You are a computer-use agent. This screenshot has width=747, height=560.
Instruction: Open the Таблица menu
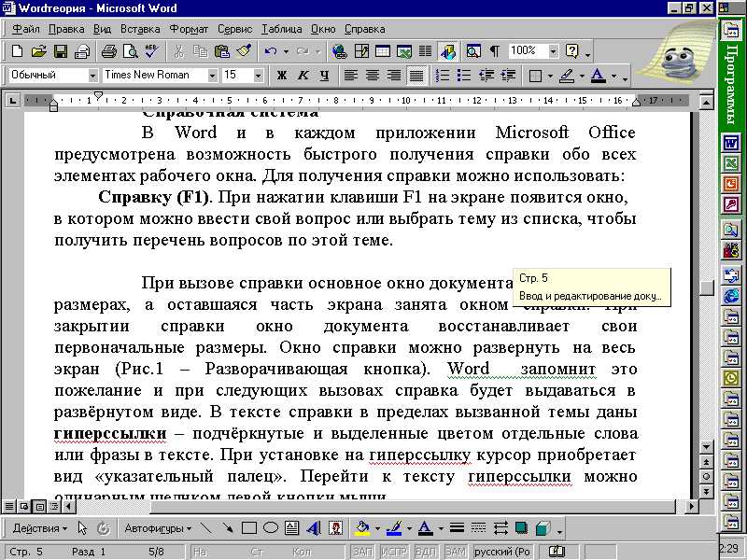(x=282, y=29)
